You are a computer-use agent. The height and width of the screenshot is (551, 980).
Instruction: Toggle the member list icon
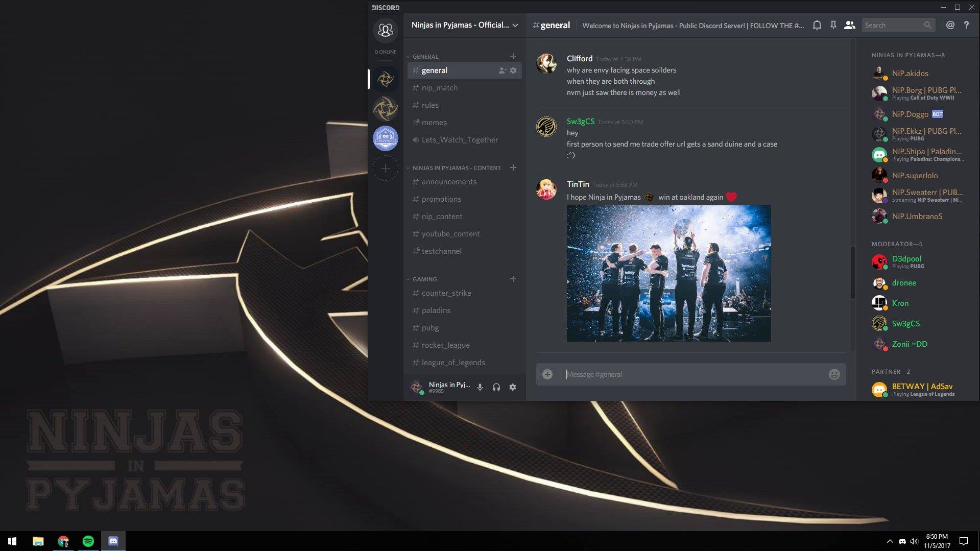pos(850,25)
